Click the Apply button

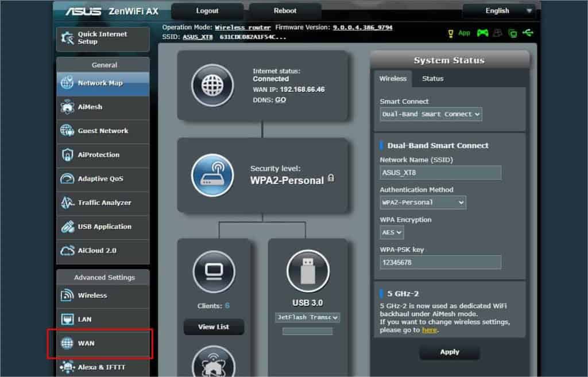click(x=450, y=352)
